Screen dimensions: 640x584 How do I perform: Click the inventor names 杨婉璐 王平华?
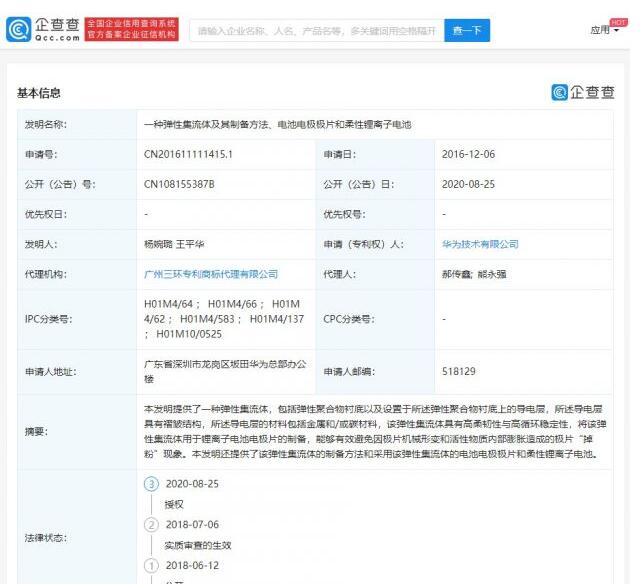click(174, 244)
